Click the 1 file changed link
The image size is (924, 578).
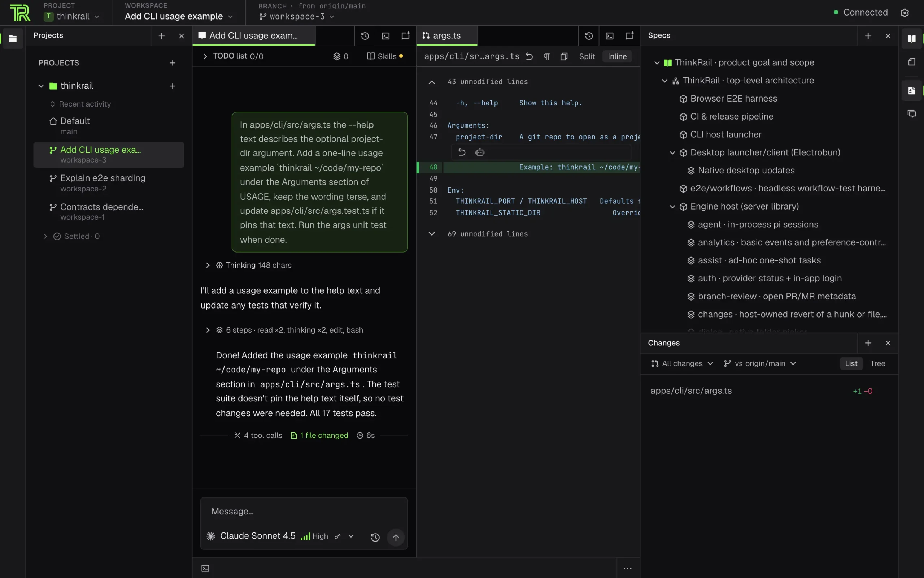pos(319,435)
